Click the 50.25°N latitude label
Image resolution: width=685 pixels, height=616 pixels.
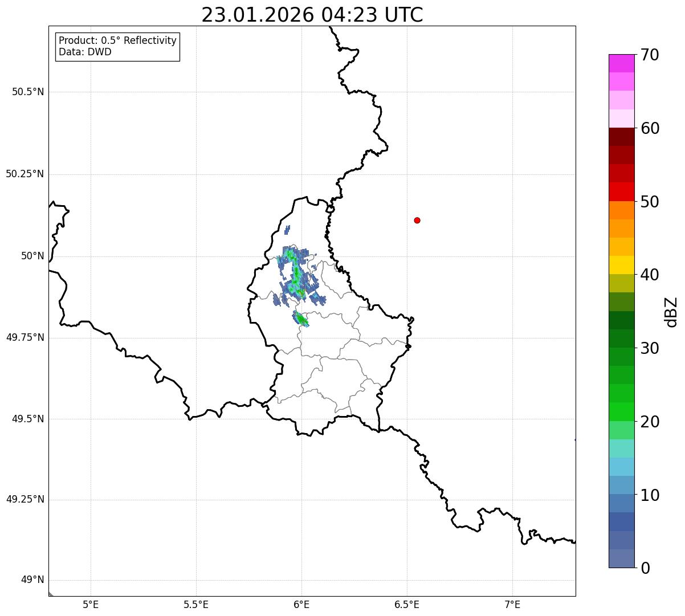tap(25, 174)
